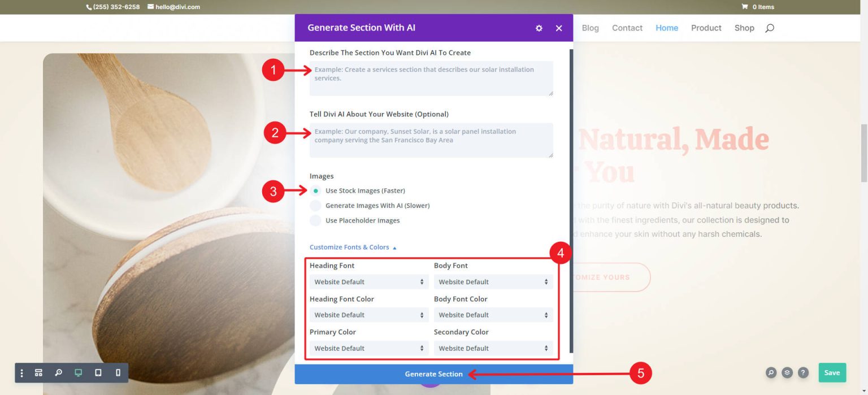
Task: Click the section description input field
Action: point(431,78)
